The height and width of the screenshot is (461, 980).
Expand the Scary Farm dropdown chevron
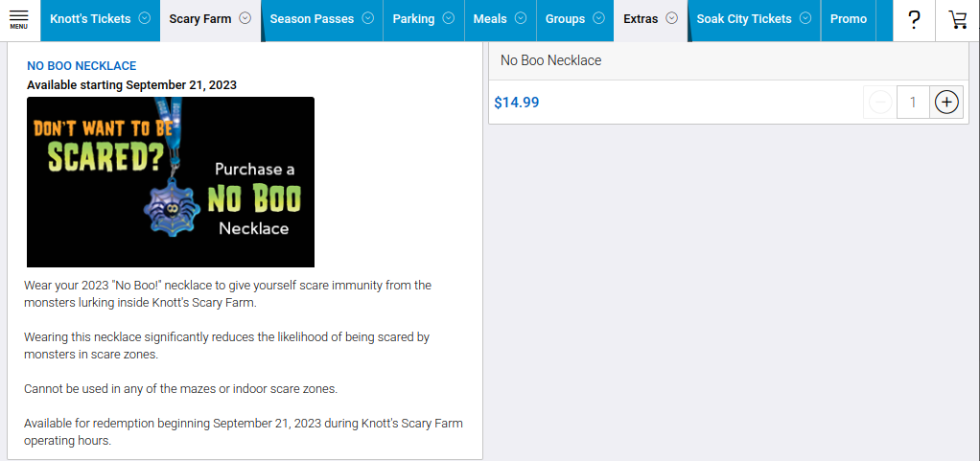coord(245,18)
